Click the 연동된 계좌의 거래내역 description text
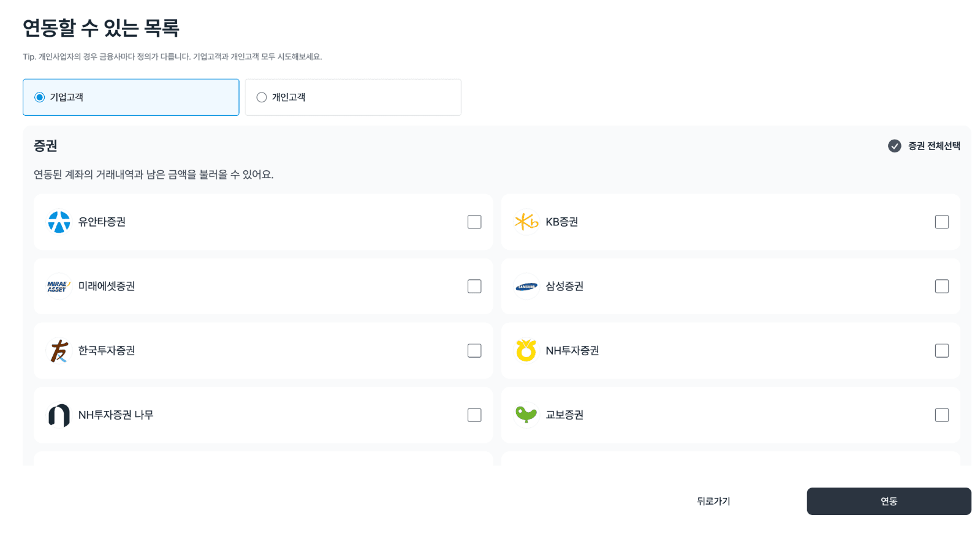The image size is (980, 542). coord(154,175)
